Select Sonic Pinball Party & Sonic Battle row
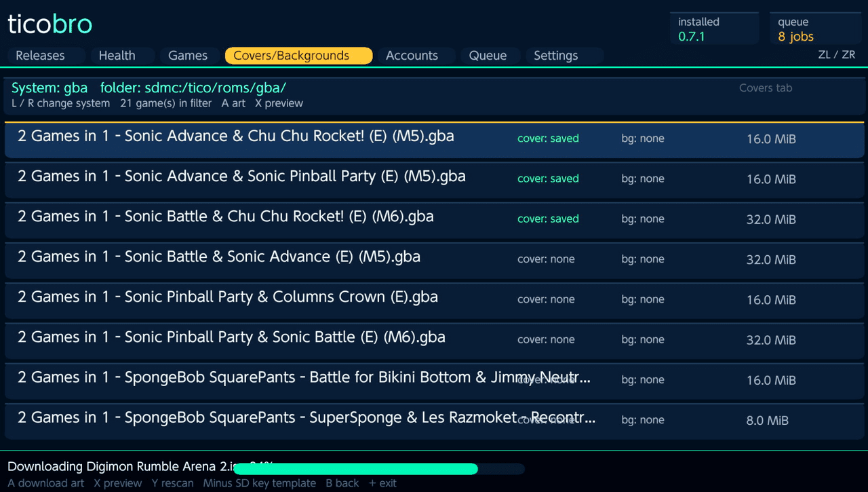 [x=434, y=339]
